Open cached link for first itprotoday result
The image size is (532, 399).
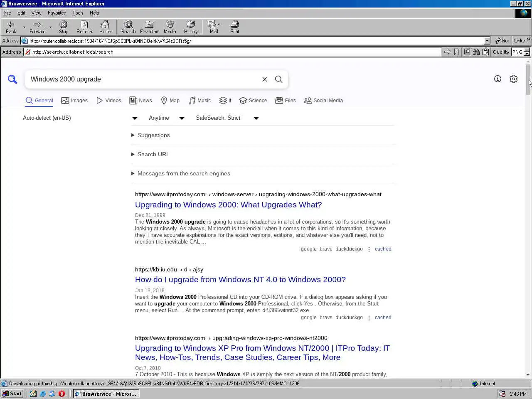click(x=383, y=249)
